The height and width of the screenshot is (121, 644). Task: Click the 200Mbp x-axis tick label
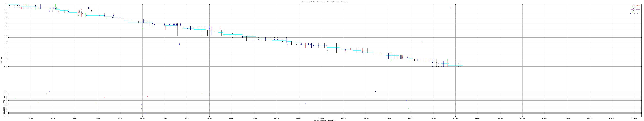point(455,118)
